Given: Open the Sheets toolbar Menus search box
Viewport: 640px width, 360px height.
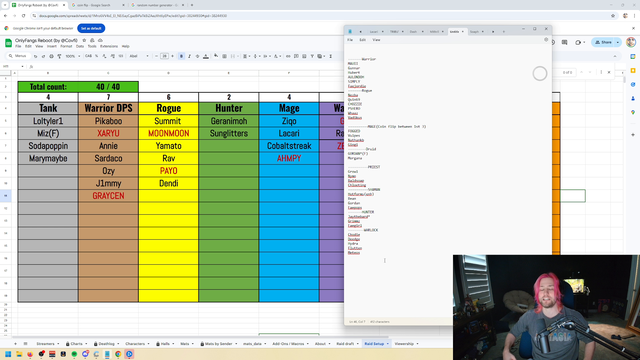Looking at the screenshot, I should coord(18,56).
